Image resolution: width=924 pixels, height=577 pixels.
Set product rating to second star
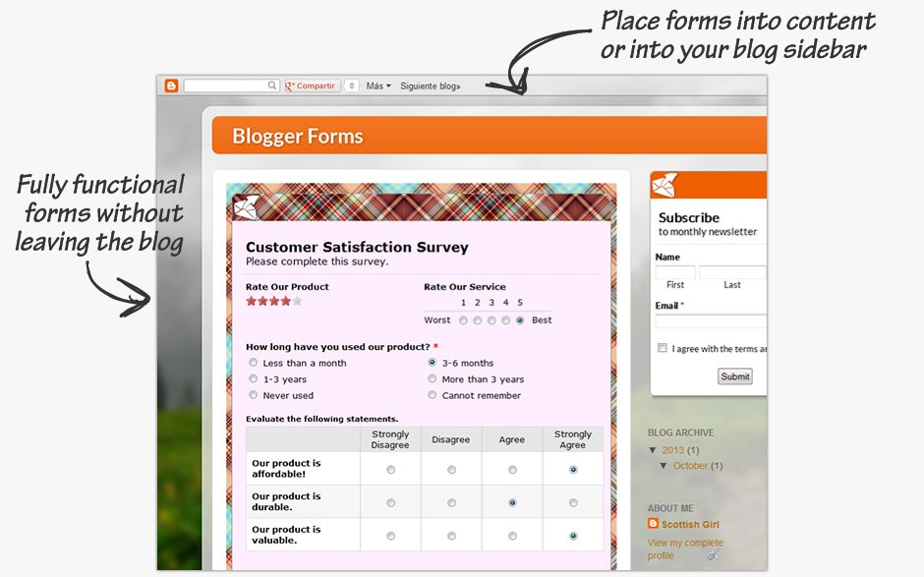click(262, 301)
